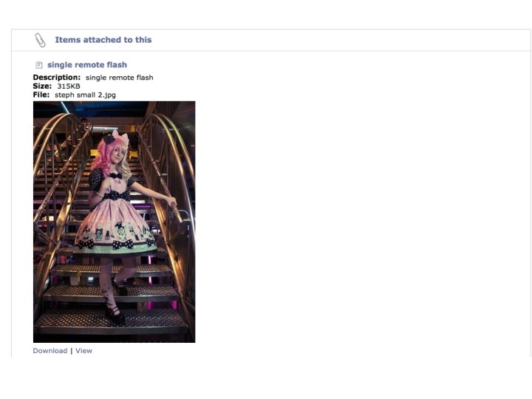The height and width of the screenshot is (399, 532).
Task: Click the attached photo thumbnail
Action: pyautogui.click(x=114, y=222)
